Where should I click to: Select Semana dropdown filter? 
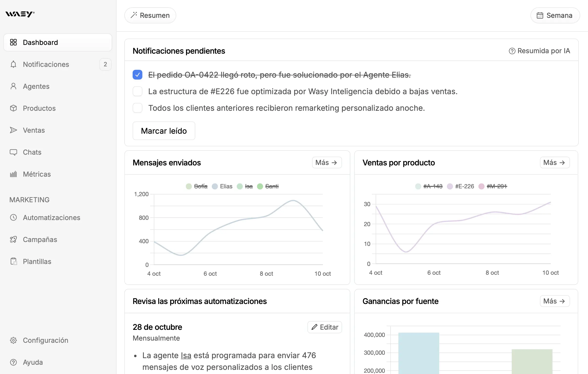[x=555, y=15]
